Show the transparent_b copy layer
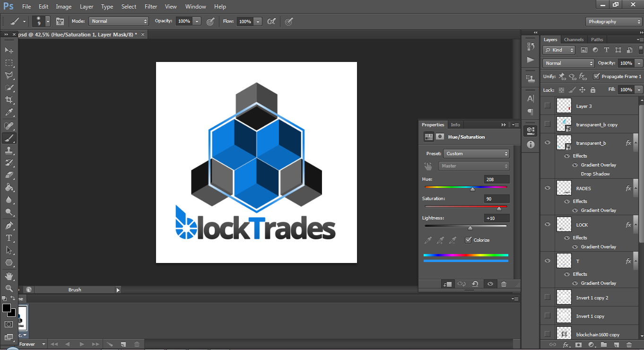Screen dimensions: 644x350 [x=548, y=124]
